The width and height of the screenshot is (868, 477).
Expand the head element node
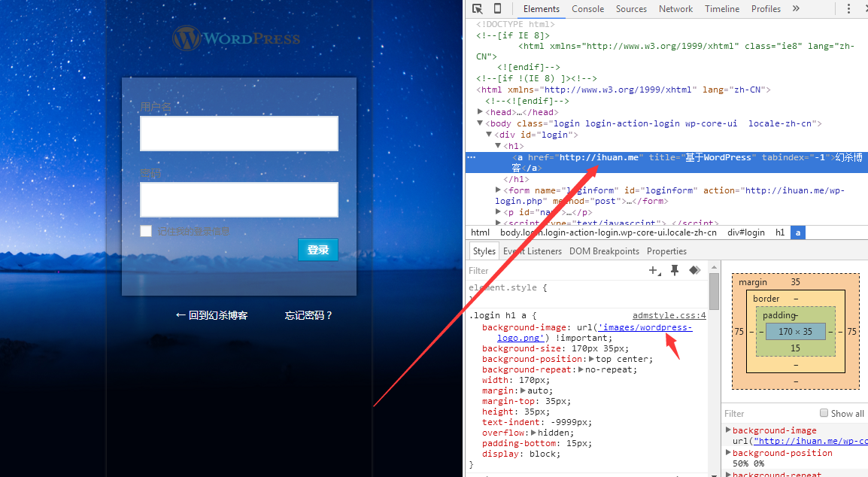pyautogui.click(x=480, y=112)
